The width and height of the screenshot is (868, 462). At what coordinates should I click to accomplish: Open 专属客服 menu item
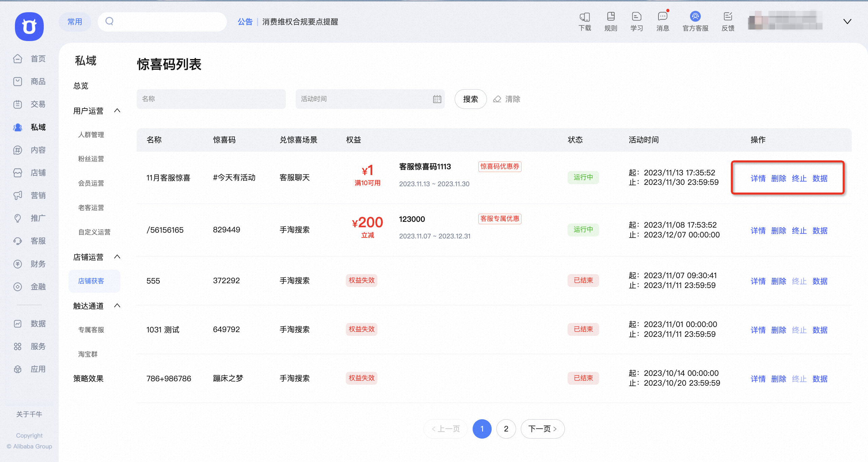(91, 330)
